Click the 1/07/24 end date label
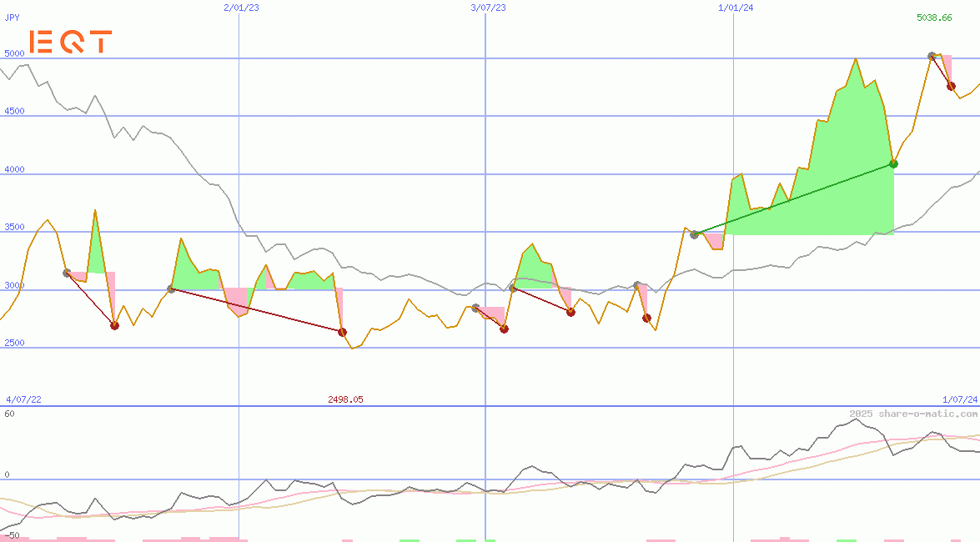The height and width of the screenshot is (542, 980). pyautogui.click(x=960, y=399)
